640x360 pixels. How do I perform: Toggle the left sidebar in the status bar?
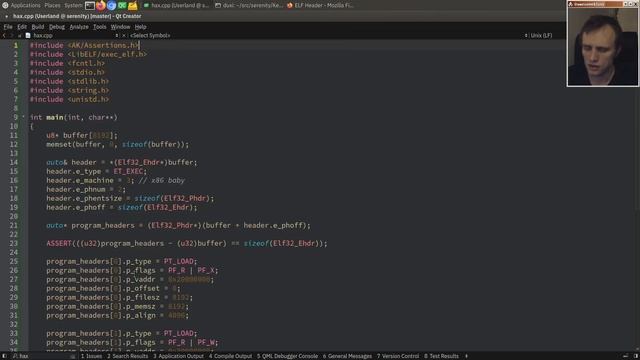click(x=4, y=356)
